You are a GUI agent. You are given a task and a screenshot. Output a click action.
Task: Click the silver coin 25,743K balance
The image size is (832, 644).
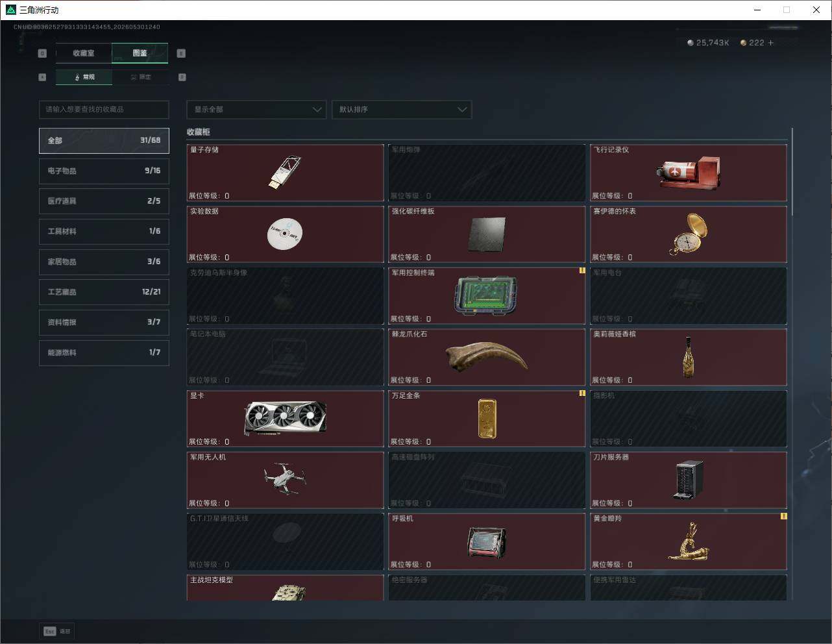(x=708, y=43)
